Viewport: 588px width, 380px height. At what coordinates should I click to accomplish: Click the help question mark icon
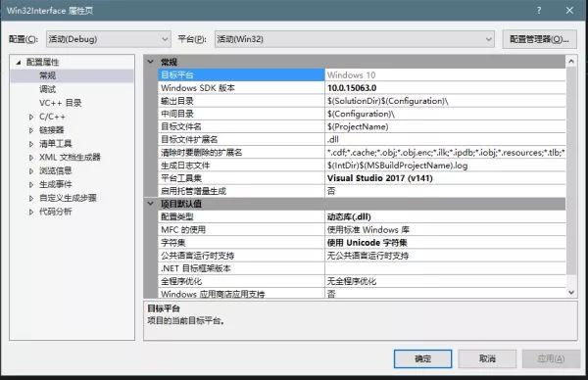pyautogui.click(x=539, y=11)
